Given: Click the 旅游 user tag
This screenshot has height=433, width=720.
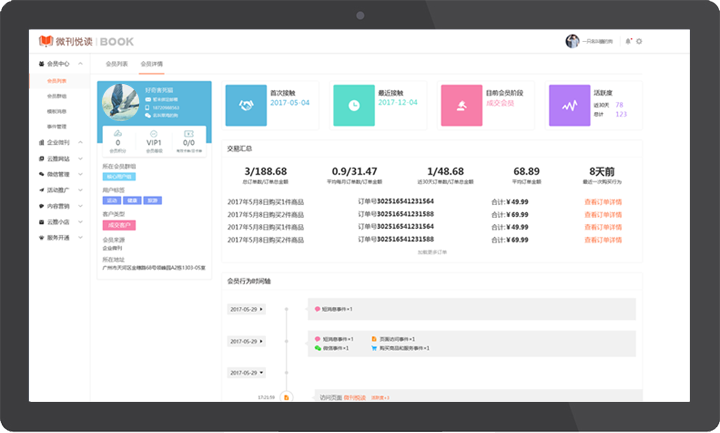Looking at the screenshot, I should (152, 201).
